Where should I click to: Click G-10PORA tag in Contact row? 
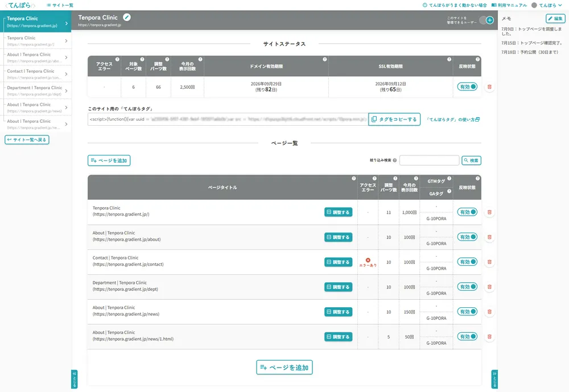click(x=436, y=269)
